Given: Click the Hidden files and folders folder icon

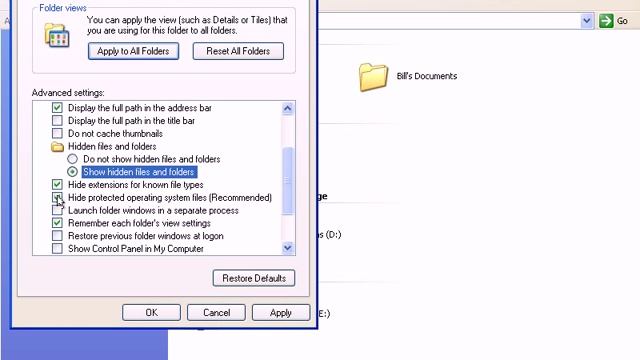Looking at the screenshot, I should click(x=57, y=147).
